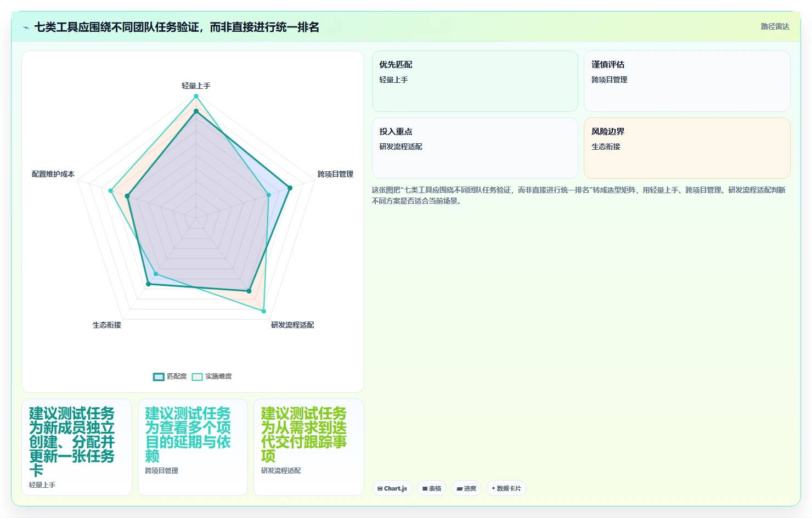This screenshot has width=812, height=518.
Task: Click the description paragraph beginning 这张图把
Action: point(579,195)
